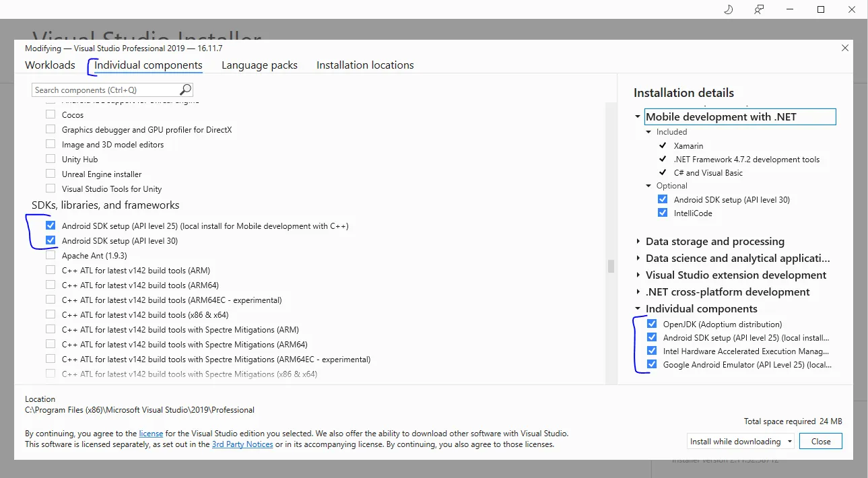Uncheck OpenJDK (Adoptium distribution)
Screen dimensions: 868x478
652,325
